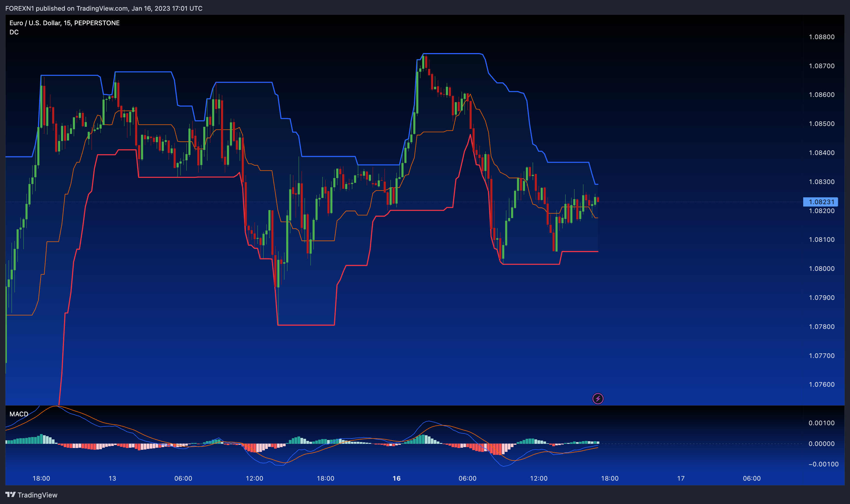Click the 1.07800 price axis label

(822, 327)
